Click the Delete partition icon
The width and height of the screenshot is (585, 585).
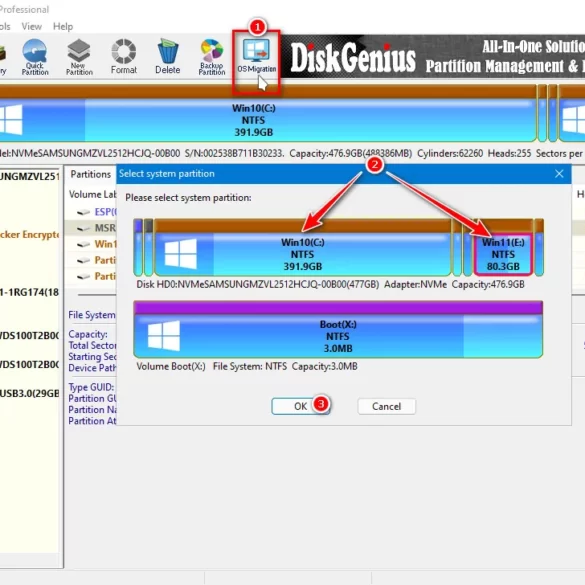point(168,56)
